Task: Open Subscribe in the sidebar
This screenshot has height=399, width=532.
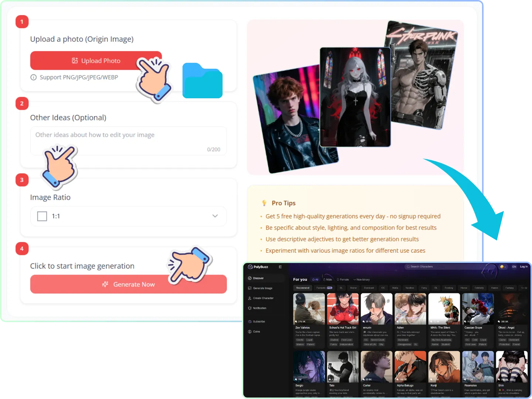Action: coord(259,322)
